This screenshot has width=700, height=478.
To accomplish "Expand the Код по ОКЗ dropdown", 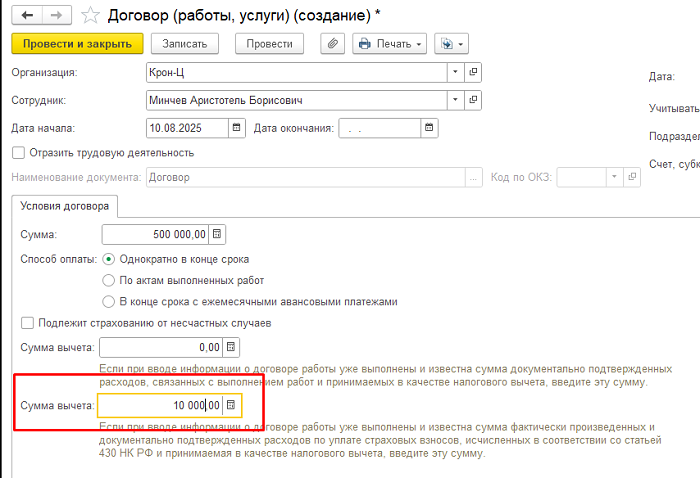I will pyautogui.click(x=614, y=177).
